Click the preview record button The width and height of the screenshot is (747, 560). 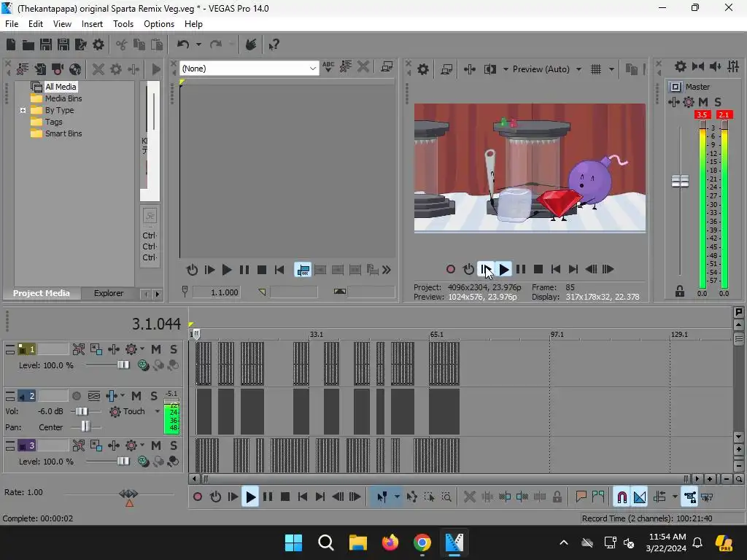pyautogui.click(x=451, y=270)
